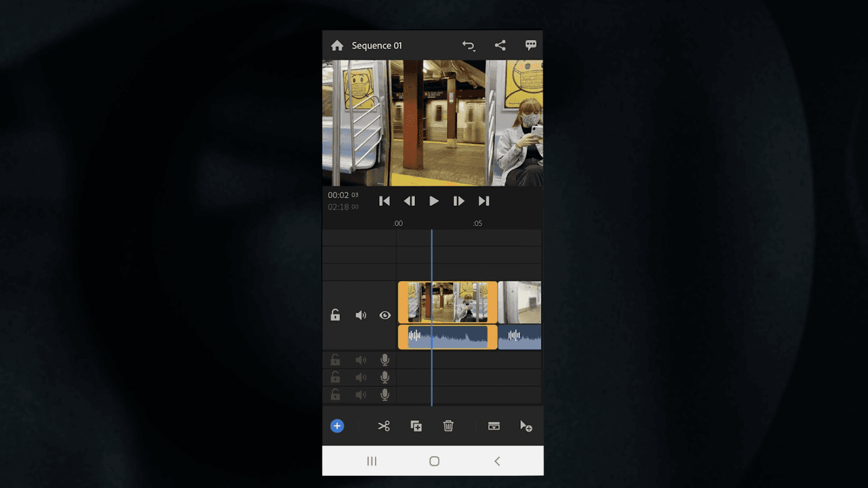
Task: Step forward one frame
Action: (x=458, y=201)
